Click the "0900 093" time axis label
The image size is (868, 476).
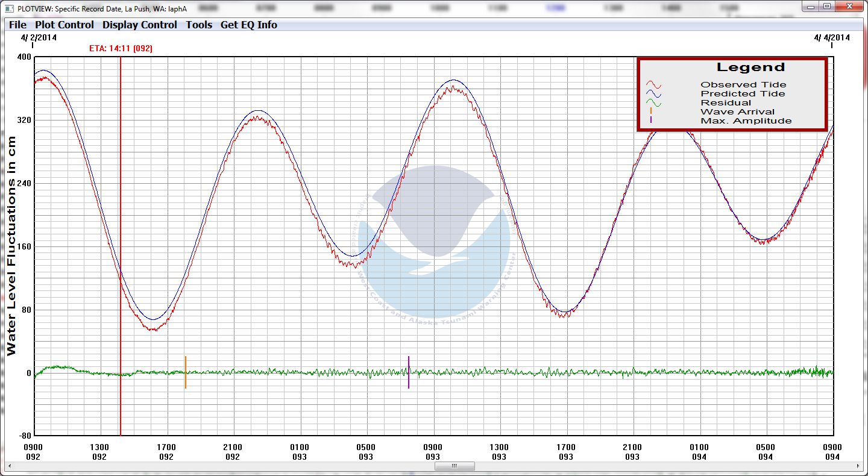pyautogui.click(x=433, y=452)
